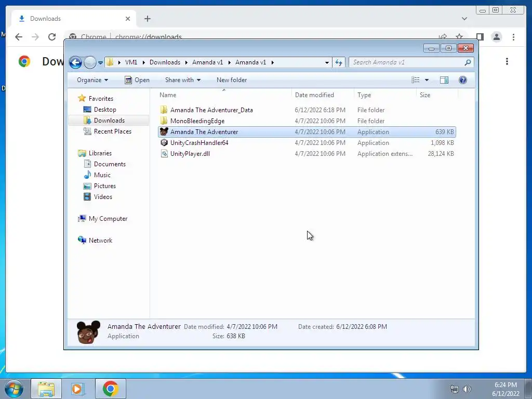Select the MonoBleedingEdge folder icon

[x=164, y=121]
